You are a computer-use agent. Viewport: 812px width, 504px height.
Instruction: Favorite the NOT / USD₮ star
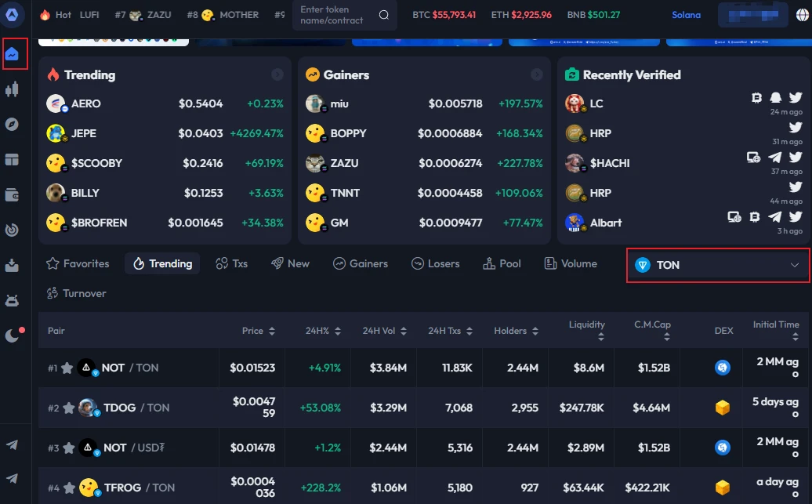pos(69,448)
